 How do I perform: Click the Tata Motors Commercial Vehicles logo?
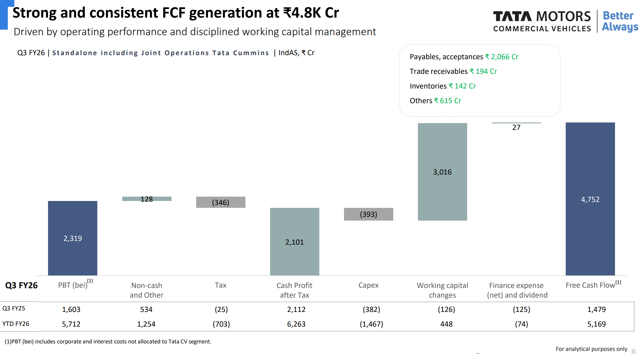point(542,21)
